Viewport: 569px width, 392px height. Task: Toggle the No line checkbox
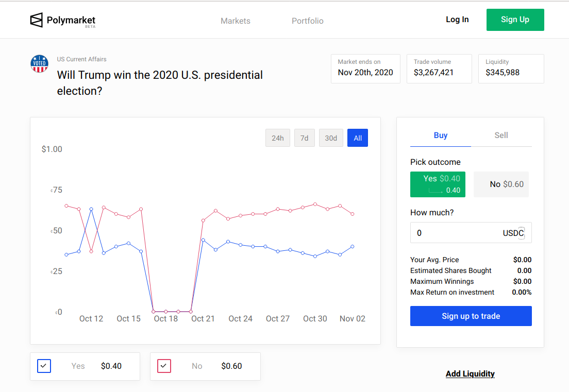tap(164, 366)
